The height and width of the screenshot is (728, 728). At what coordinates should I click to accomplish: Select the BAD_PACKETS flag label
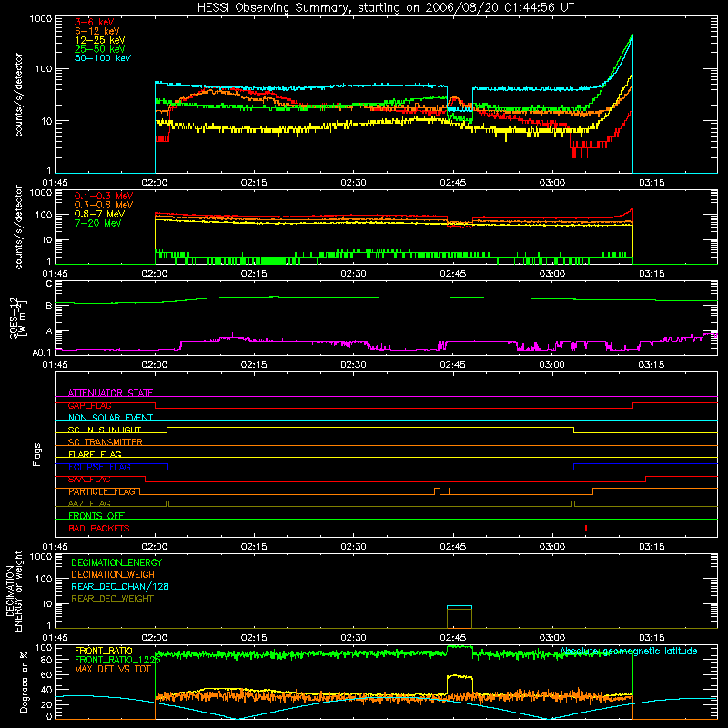(99, 528)
